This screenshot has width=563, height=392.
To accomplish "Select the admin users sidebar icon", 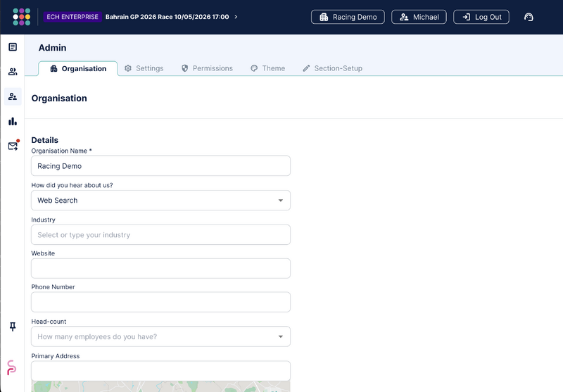I will 13,96.
